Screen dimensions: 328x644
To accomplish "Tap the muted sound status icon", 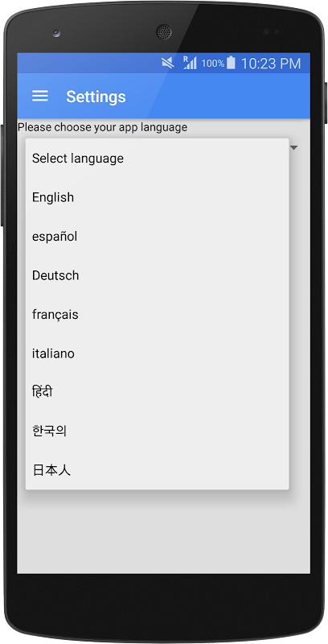I will coord(167,63).
